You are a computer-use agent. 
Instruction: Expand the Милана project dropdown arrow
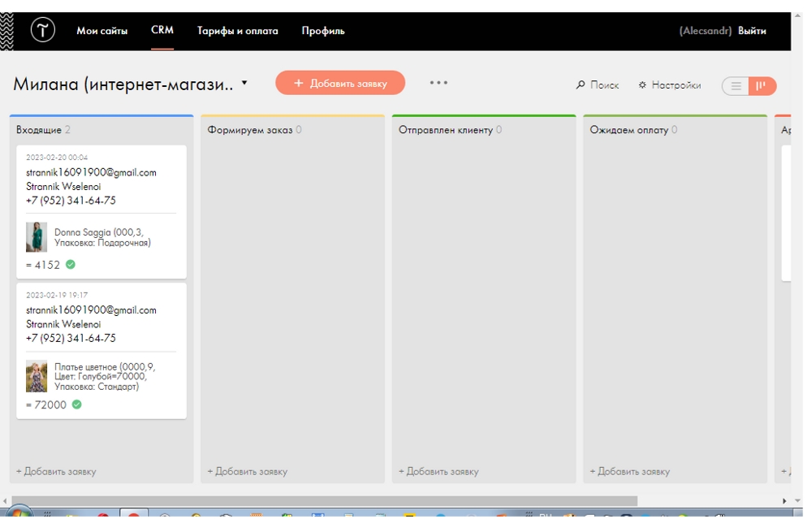[244, 83]
